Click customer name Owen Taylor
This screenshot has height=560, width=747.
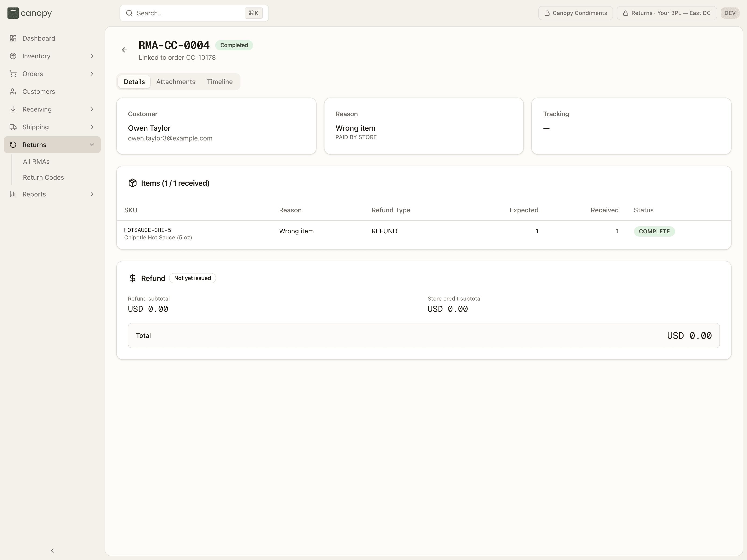point(149,128)
